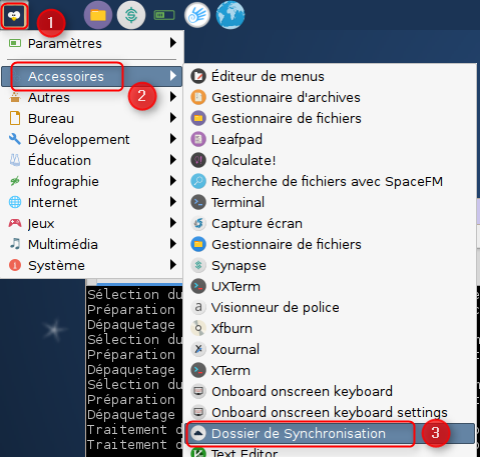Click the Système red icon
The width and height of the screenshot is (480, 457).
pos(15,265)
